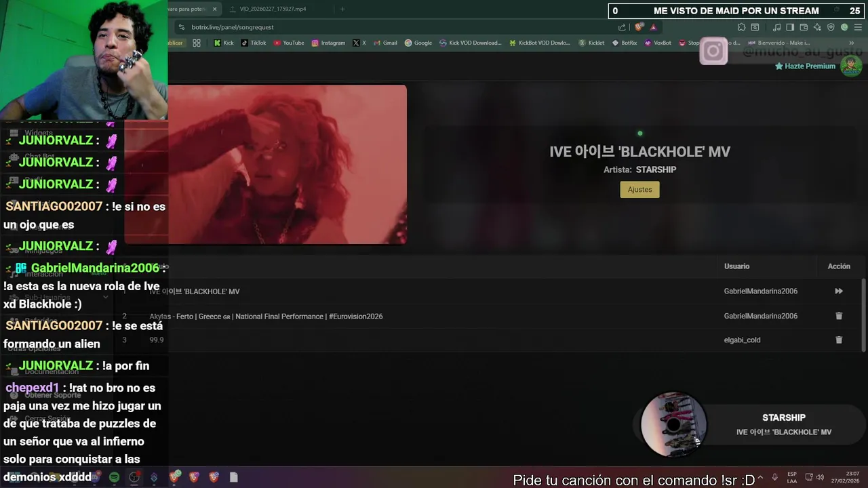Open the TikTok bookmark
Image resolution: width=868 pixels, height=488 pixels.
[254, 43]
